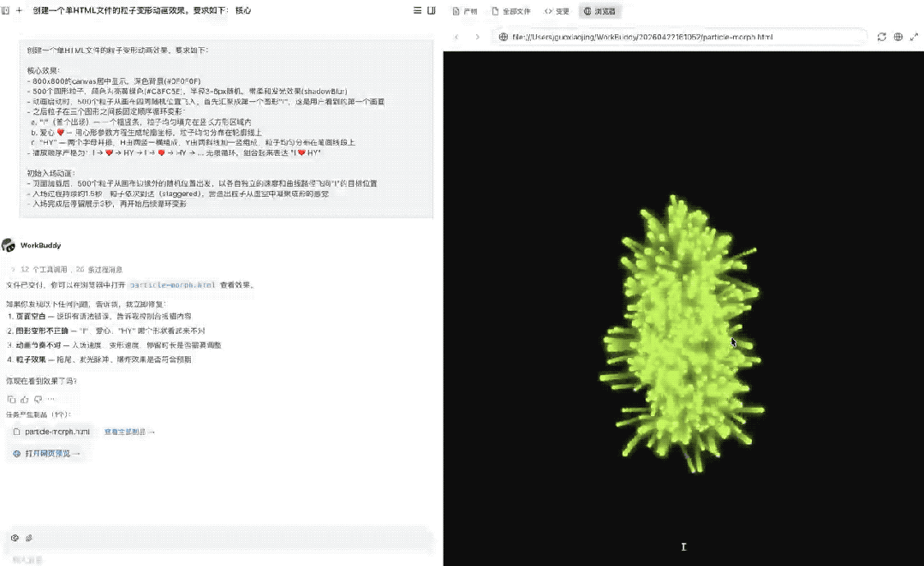Select the 浏览器 browser tab

click(599, 12)
